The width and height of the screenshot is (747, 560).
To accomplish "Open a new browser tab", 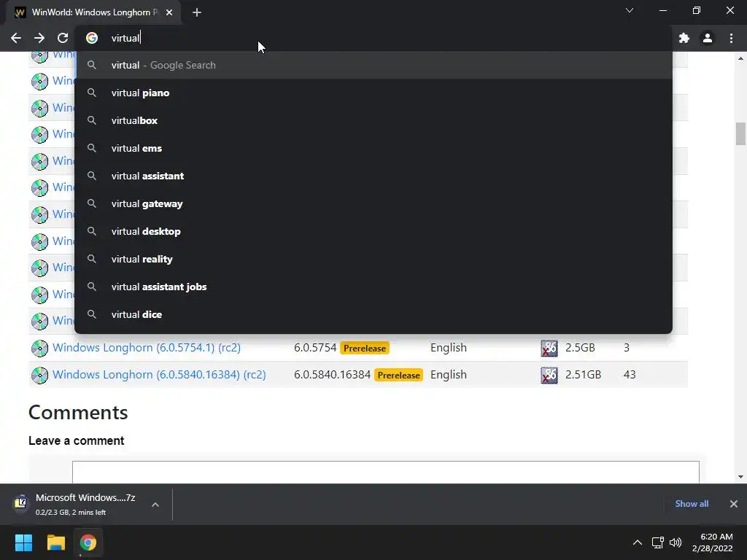I will pos(197,12).
